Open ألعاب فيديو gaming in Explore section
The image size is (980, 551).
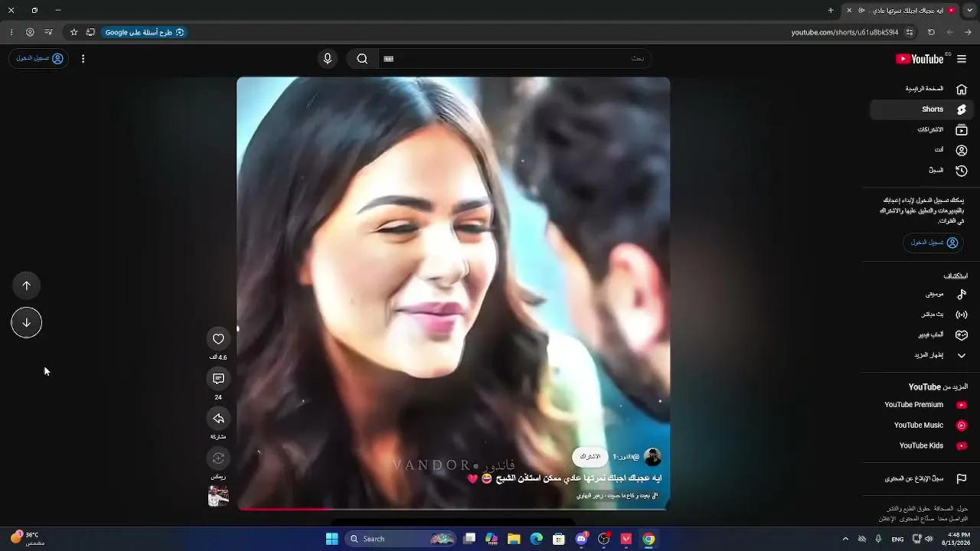pos(921,335)
